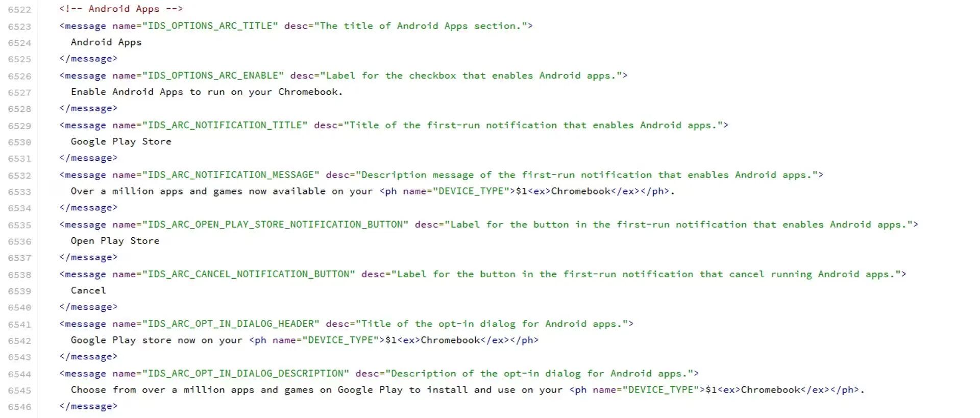Click the IDS_ARC_OPT_IN_DIALOG_DESCRIPTION name value

[x=246, y=373]
